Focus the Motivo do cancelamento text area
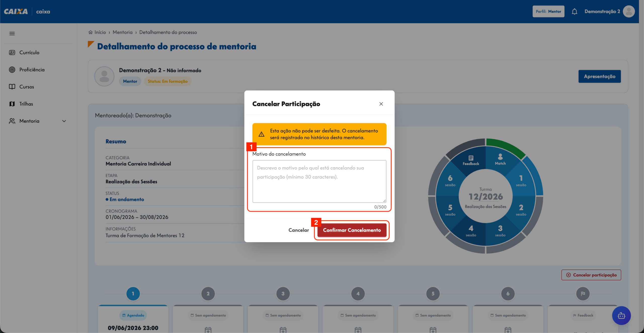Image resolution: width=644 pixels, height=333 pixels. [319, 181]
